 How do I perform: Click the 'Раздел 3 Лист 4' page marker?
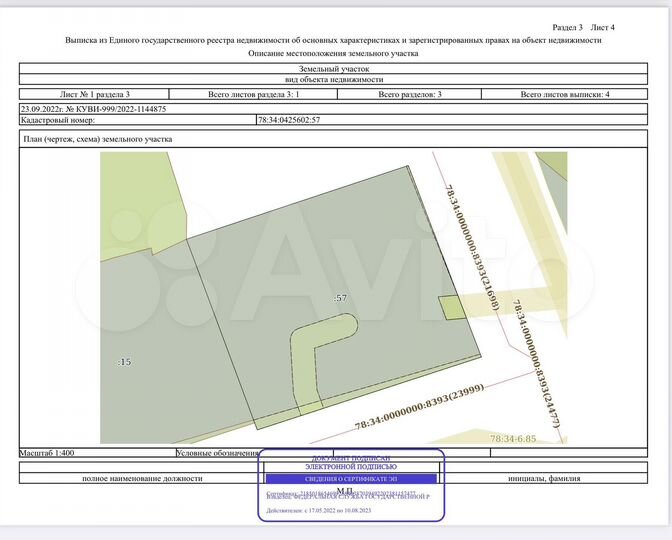click(583, 27)
